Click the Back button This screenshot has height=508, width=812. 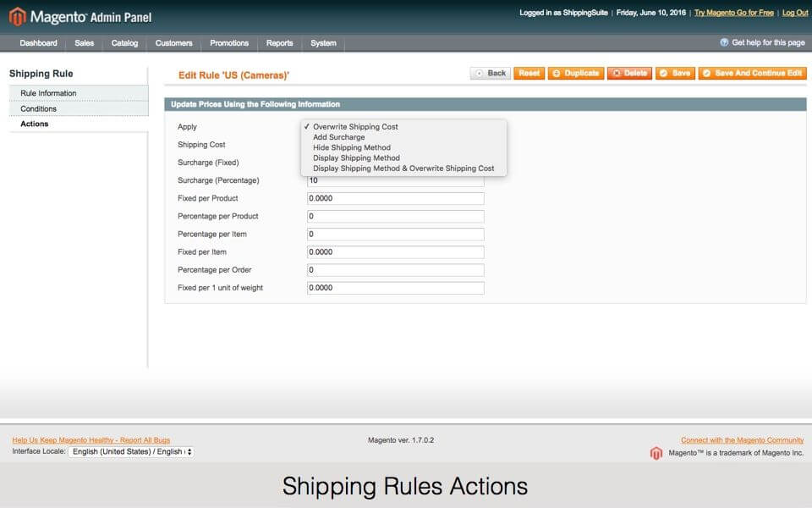coord(491,73)
